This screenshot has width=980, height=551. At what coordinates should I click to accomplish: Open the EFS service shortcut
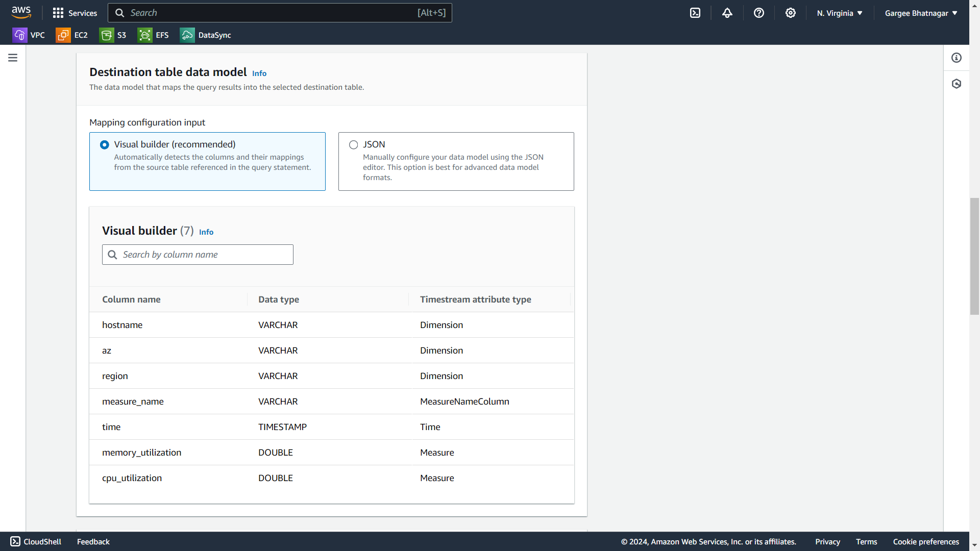point(153,35)
